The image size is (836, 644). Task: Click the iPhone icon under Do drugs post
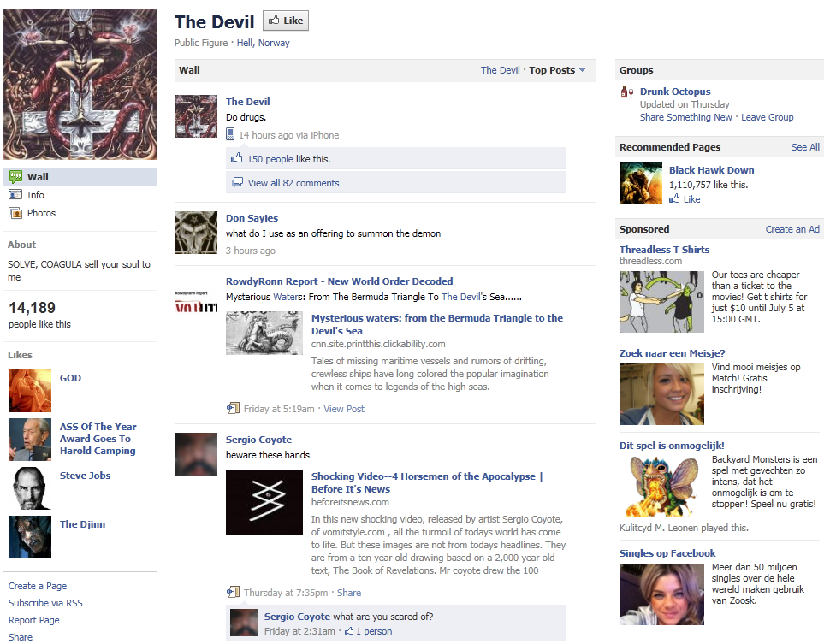(x=230, y=134)
